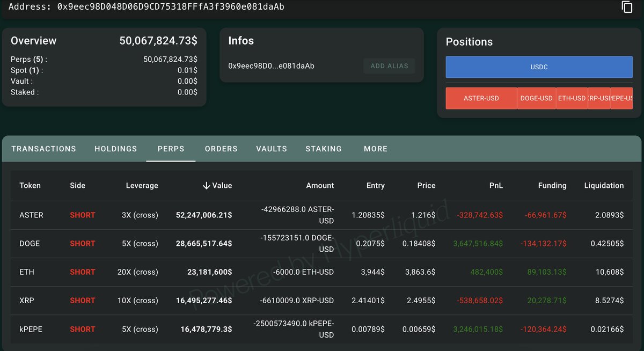Viewport: 644px width, 351px height.
Task: Copy the wallet address with the copy icon
Action: point(627,7)
